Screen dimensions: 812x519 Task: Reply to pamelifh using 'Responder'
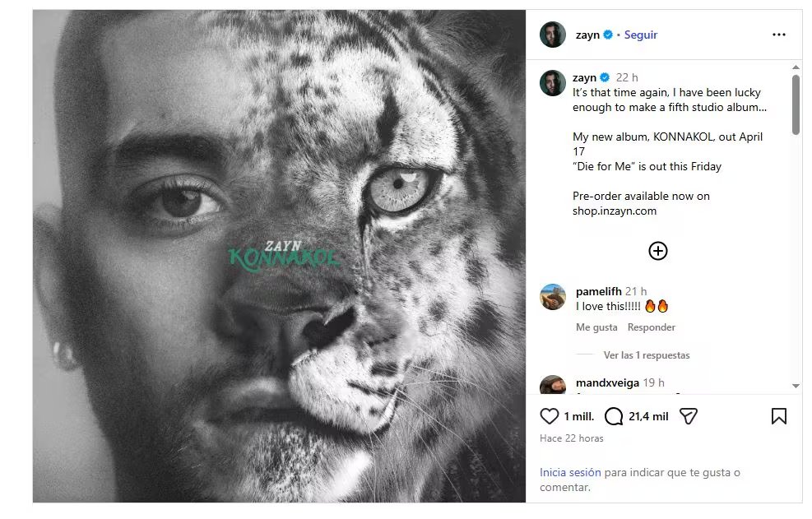(x=651, y=327)
